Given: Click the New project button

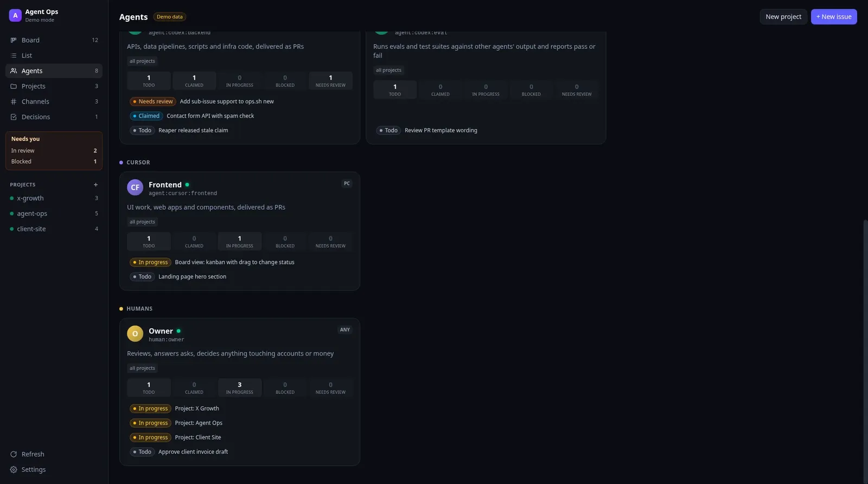Looking at the screenshot, I should [x=783, y=17].
